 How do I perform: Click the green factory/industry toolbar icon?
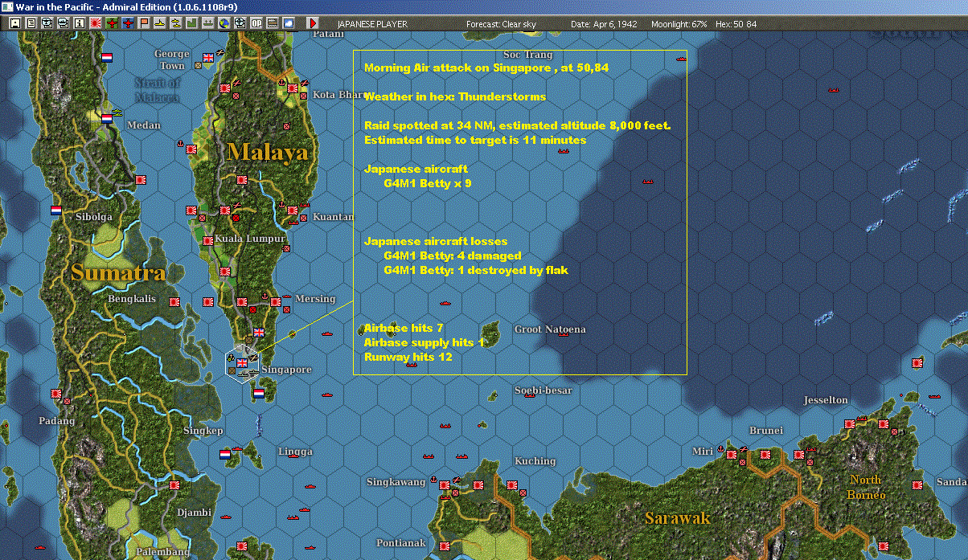click(192, 24)
